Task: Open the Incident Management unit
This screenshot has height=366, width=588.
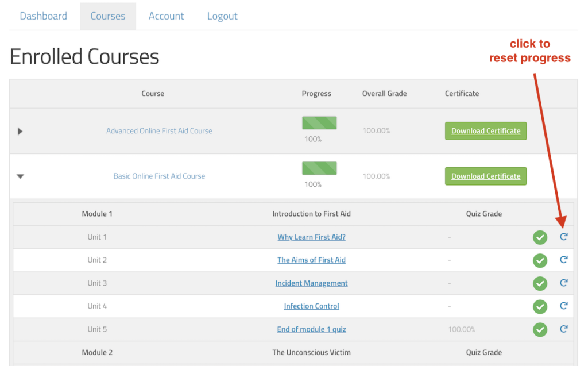Action: tap(311, 283)
